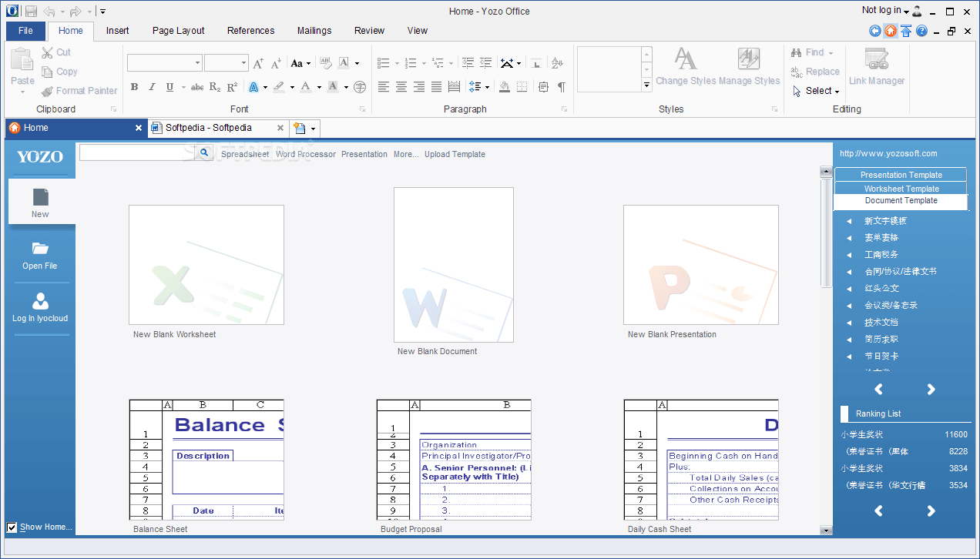
Task: Open the font size dropdown
Action: (244, 63)
